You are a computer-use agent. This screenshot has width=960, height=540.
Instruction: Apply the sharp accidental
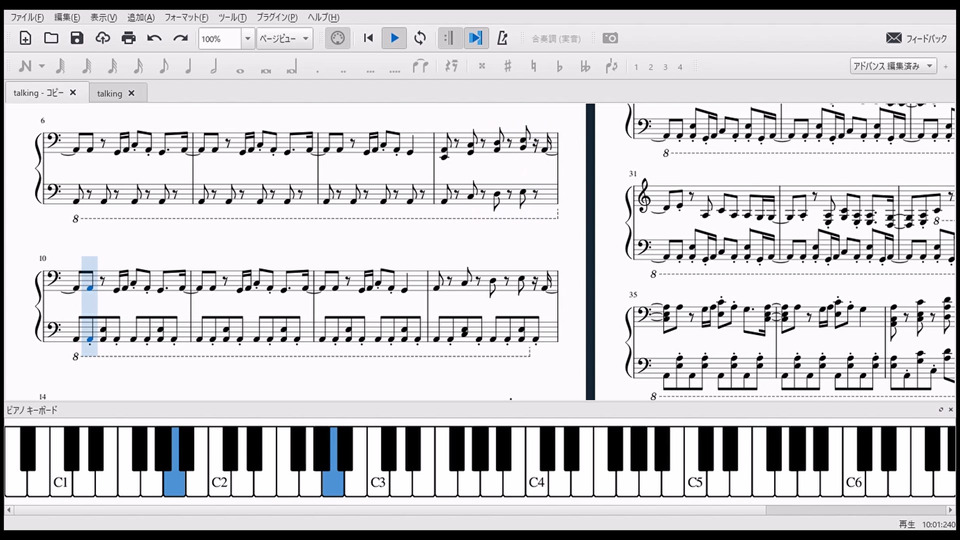[508, 66]
